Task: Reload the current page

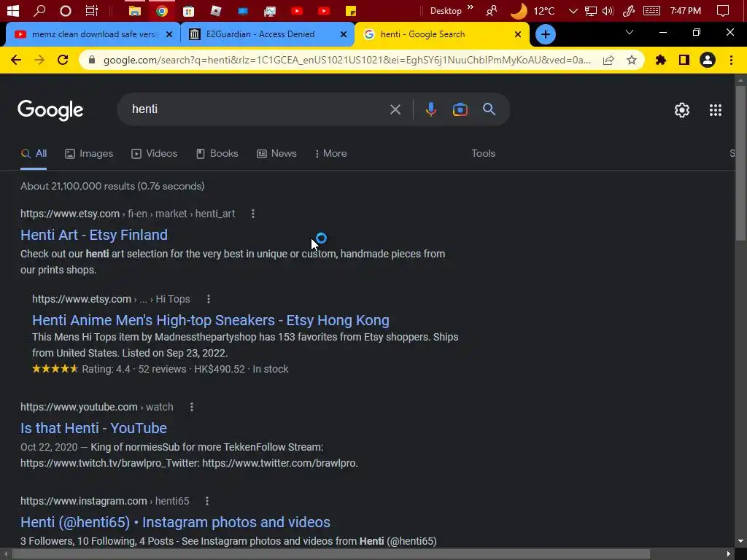Action: [63, 60]
